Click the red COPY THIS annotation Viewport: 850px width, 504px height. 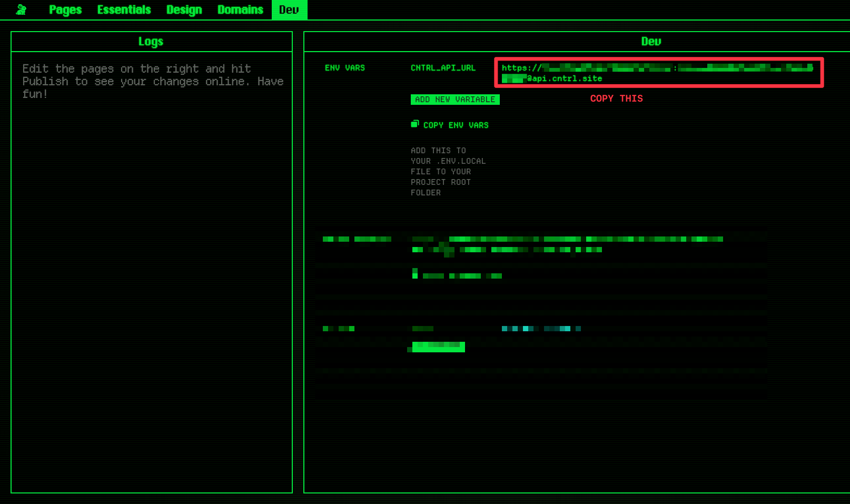tap(616, 98)
